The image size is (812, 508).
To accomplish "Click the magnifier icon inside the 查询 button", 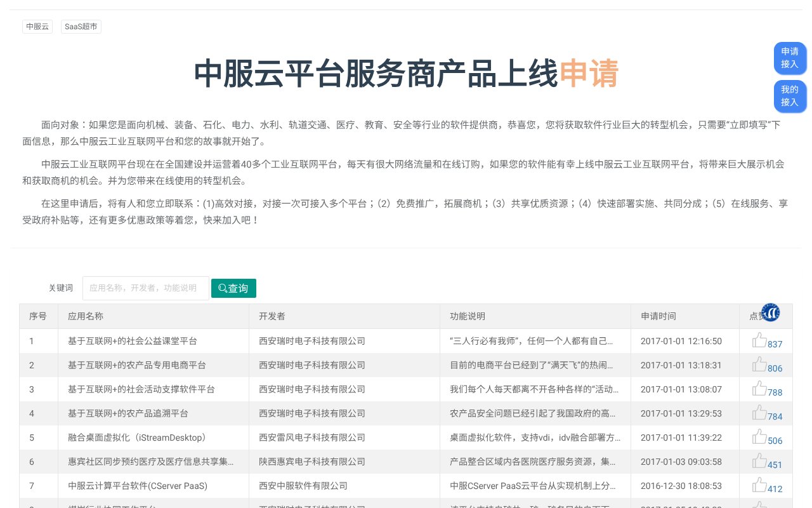I will [x=223, y=288].
